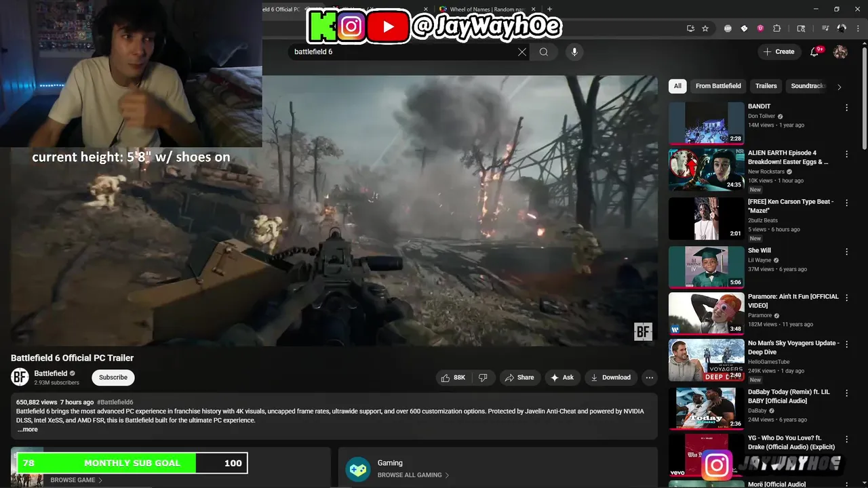Click the HelloGamesTube channel name
Image resolution: width=868 pixels, height=488 pixels.
pos(769,362)
